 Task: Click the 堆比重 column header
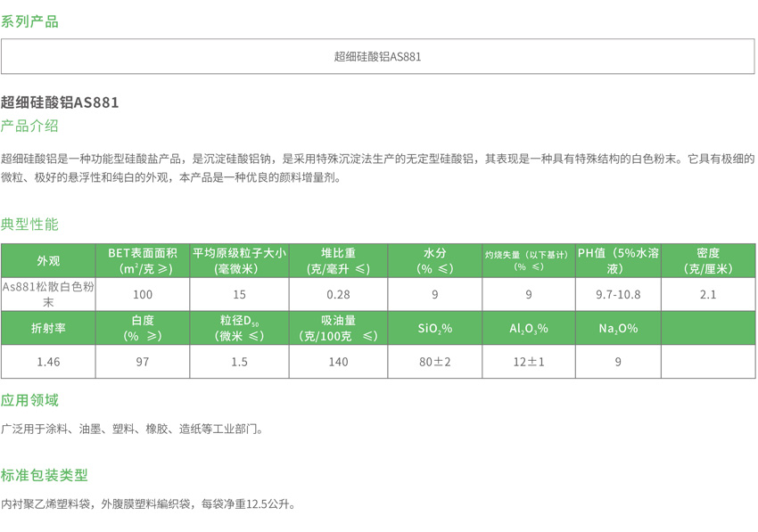click(x=338, y=260)
